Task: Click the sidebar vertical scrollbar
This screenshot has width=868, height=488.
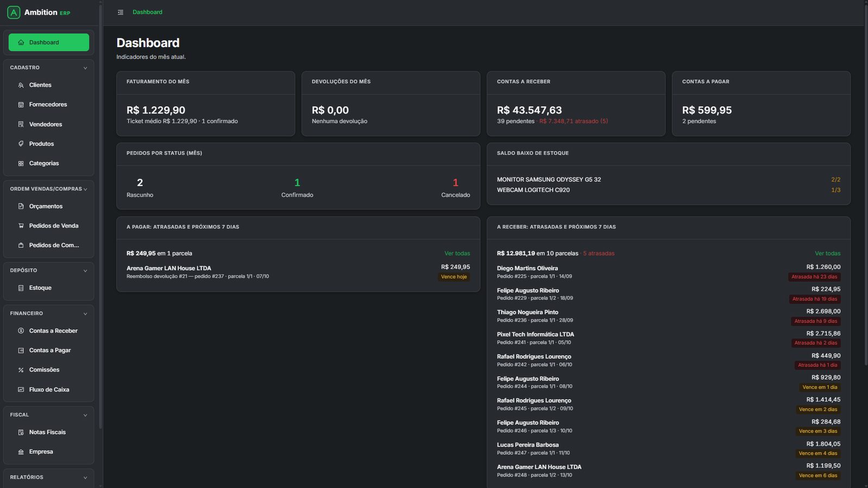Action: [x=100, y=217]
